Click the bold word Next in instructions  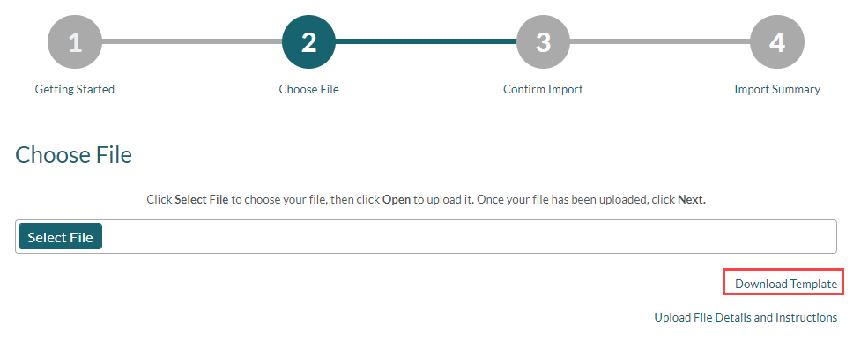click(x=692, y=200)
